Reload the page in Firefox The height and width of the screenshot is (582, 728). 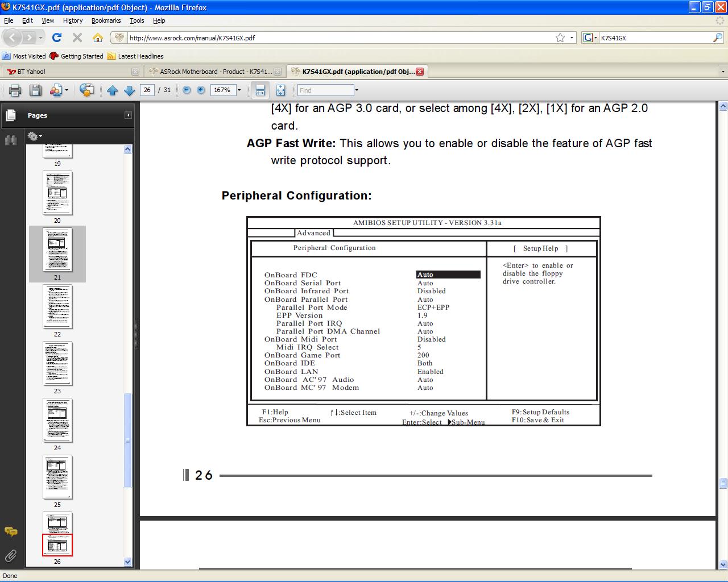coord(56,38)
